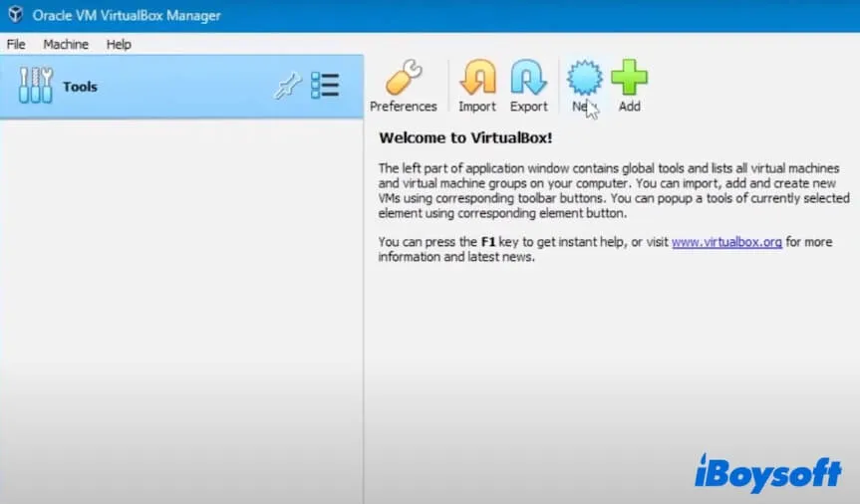Click the divider between left and right panes
This screenshot has height=504, width=860.
pyautogui.click(x=364, y=299)
